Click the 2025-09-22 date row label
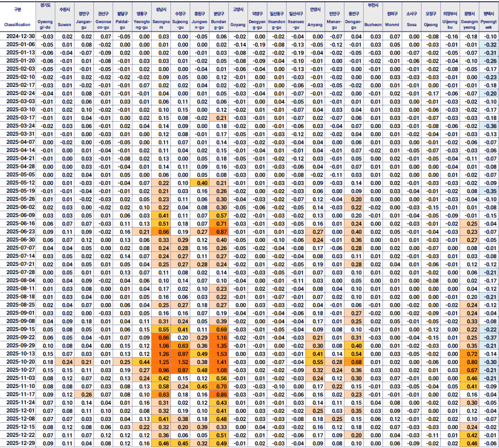499x448 pixels. click(21, 338)
